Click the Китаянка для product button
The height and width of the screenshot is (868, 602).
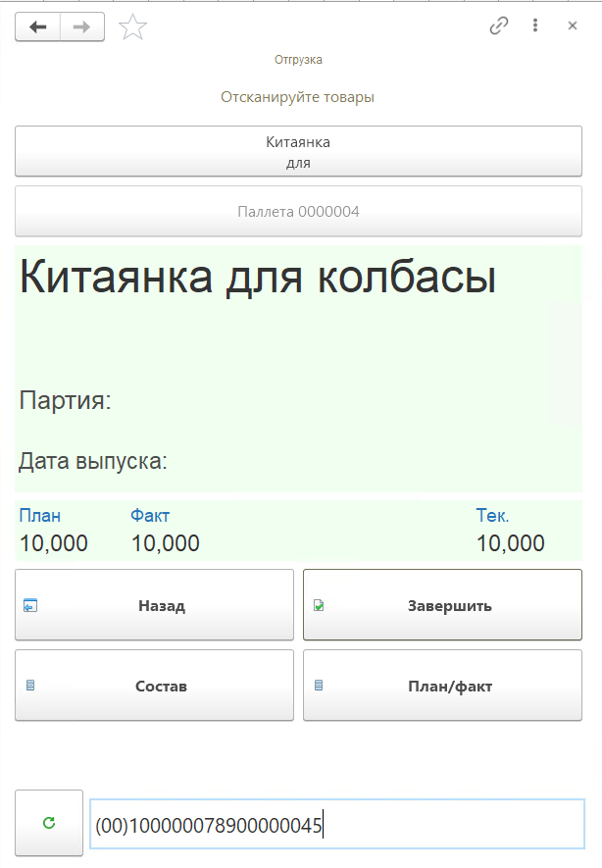click(x=298, y=152)
